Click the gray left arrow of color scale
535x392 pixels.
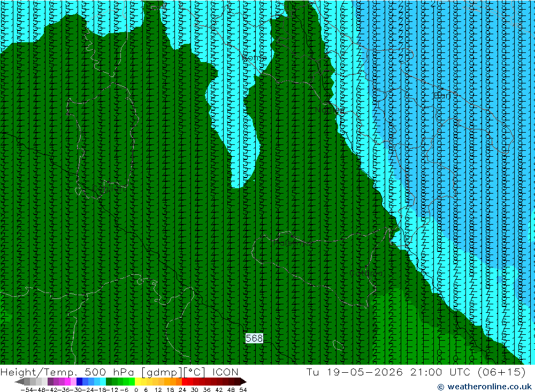coord(19,381)
